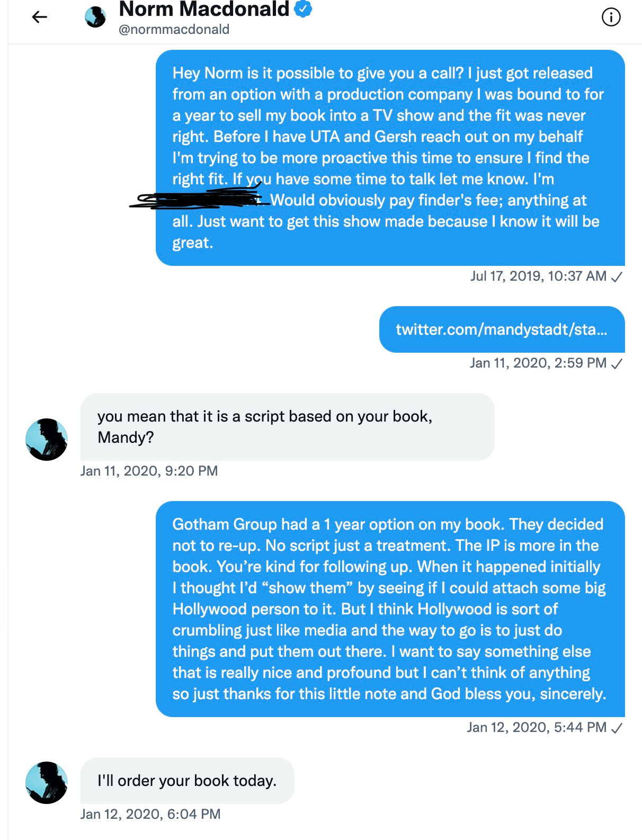The image size is (642, 840).
Task: Click the Jan 12, 2020, 5:44 PM timestamp
Action: pos(537,727)
